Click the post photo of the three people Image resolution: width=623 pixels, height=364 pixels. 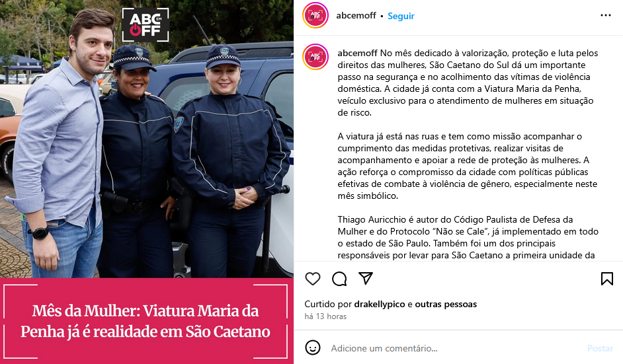[x=147, y=139]
